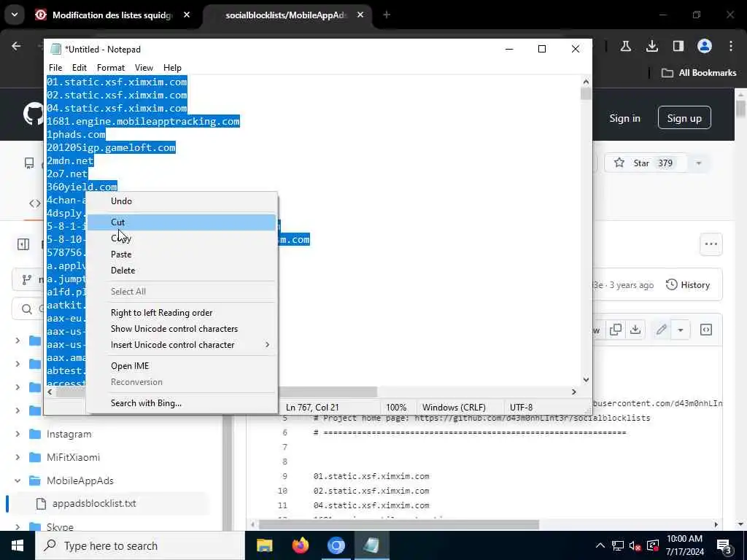Expand the Skype folder
The height and width of the screenshot is (560, 747).
[18, 526]
